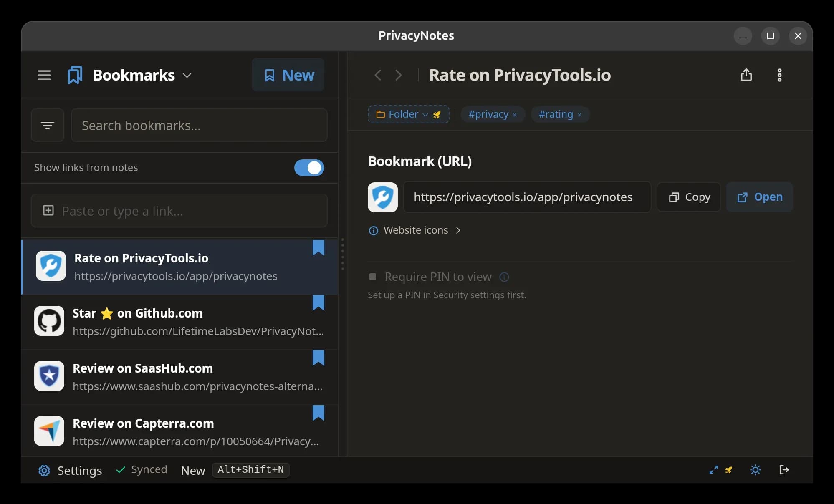This screenshot has height=504, width=834.
Task: Select Star on Github.com bookmark
Action: 179,322
